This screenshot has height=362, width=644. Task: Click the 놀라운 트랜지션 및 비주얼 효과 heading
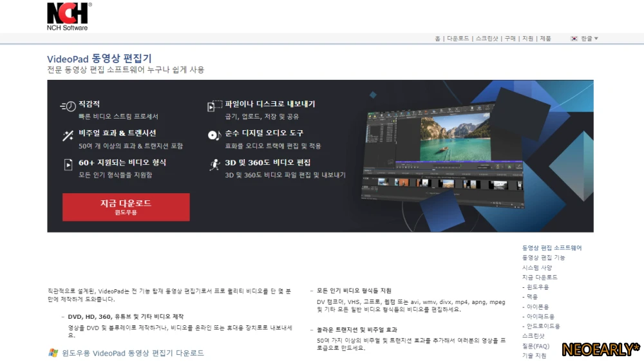tap(357, 330)
